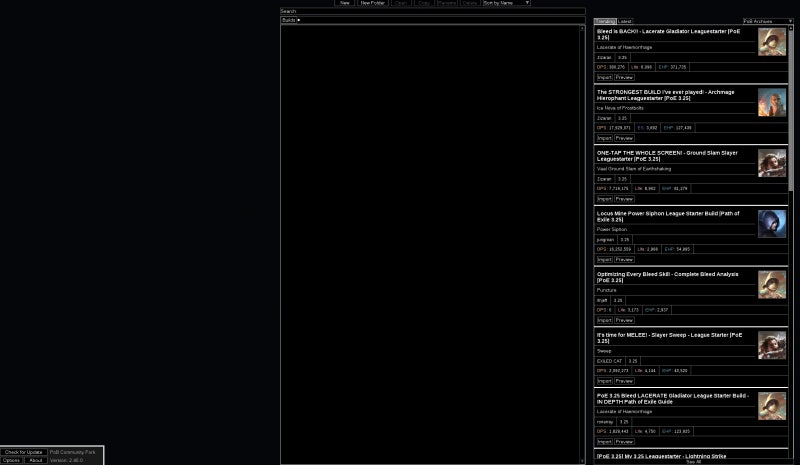Click Gladiator portrait of 'Bleed is BACK' build

coord(772,42)
